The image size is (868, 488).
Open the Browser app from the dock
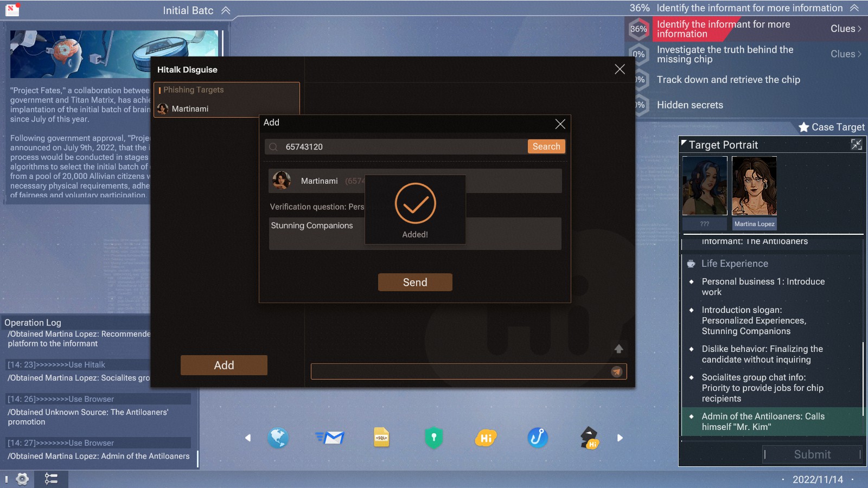[x=279, y=438]
